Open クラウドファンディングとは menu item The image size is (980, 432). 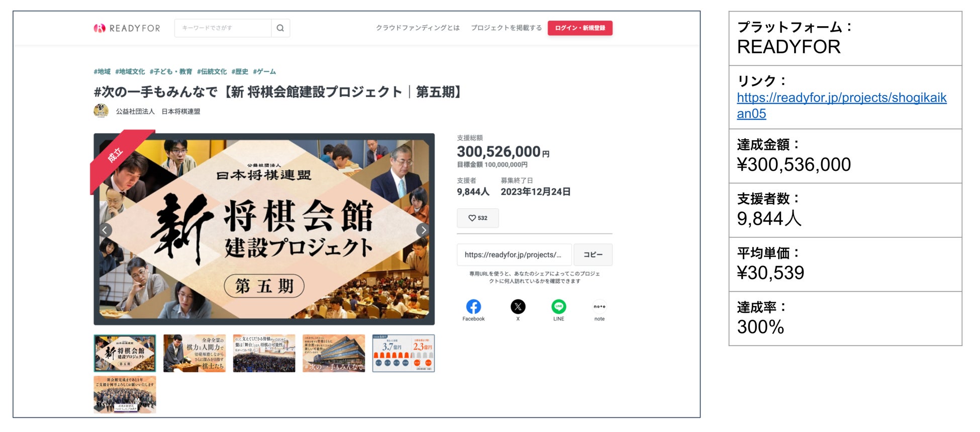click(x=418, y=28)
